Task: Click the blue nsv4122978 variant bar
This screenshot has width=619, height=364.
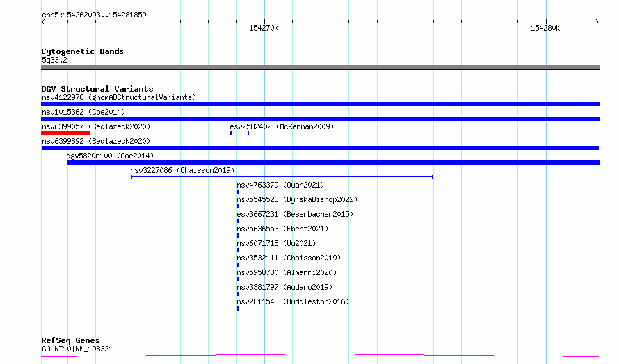Action: 320,104
